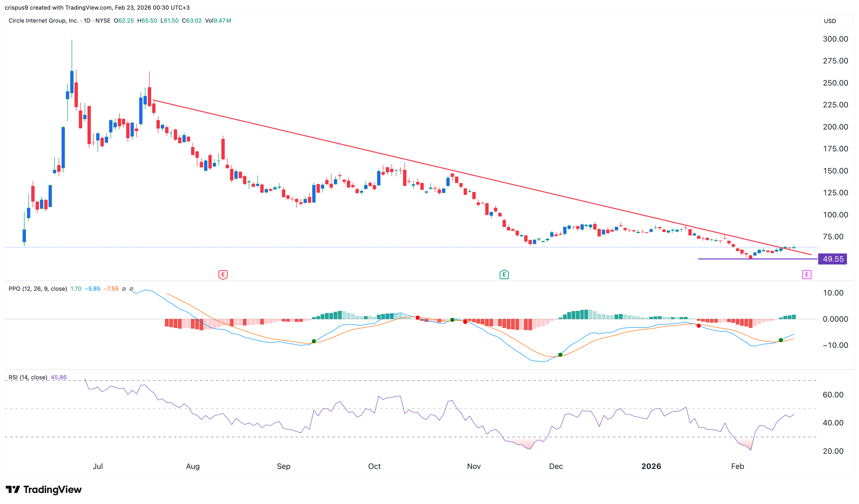Click the RSI (14, close) indicator title
This screenshot has height=504, width=859.
28,377
